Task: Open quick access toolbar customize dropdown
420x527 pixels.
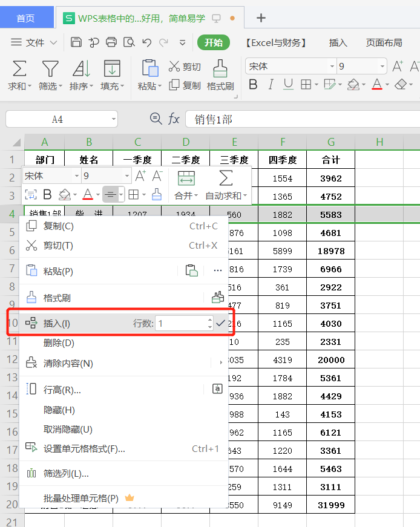Action: tap(182, 43)
